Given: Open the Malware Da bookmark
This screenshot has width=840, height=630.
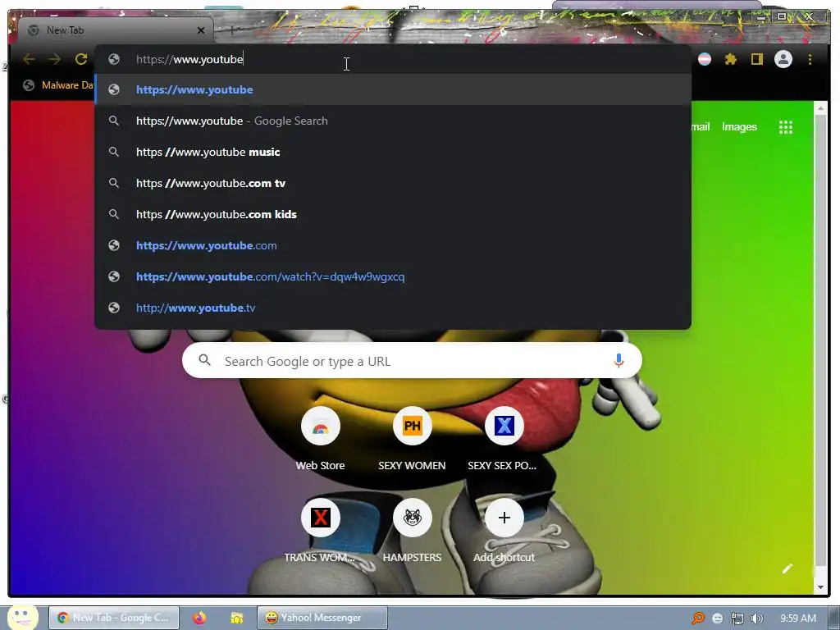Looking at the screenshot, I should [x=59, y=85].
